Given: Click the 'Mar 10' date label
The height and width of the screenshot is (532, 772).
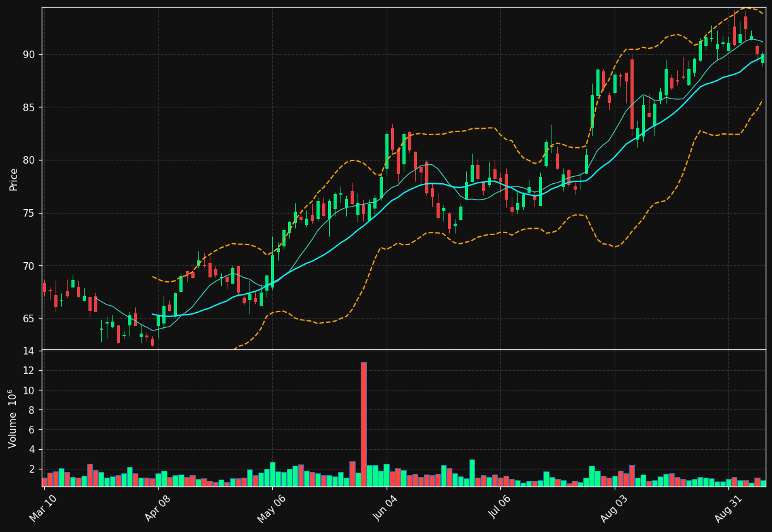Looking at the screenshot, I should [43, 508].
